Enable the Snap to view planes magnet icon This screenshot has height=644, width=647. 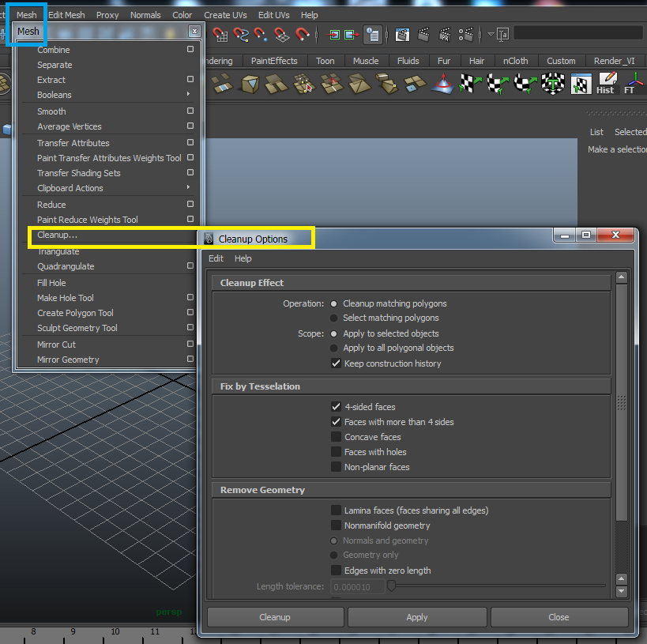click(281, 35)
